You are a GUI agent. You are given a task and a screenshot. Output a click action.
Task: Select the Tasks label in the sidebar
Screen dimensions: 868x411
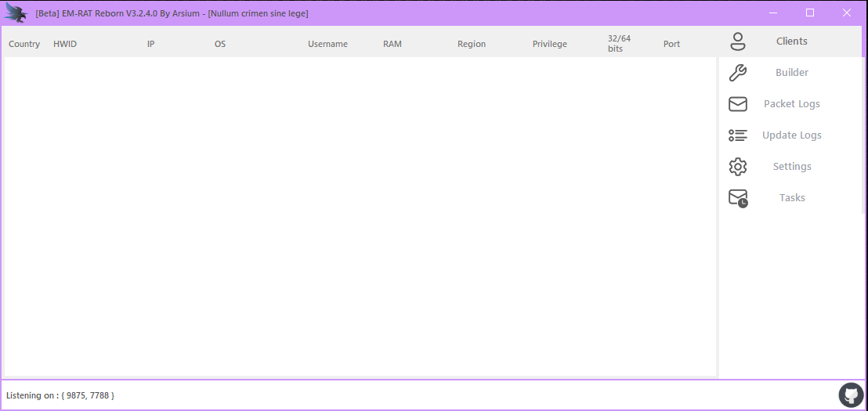(792, 198)
